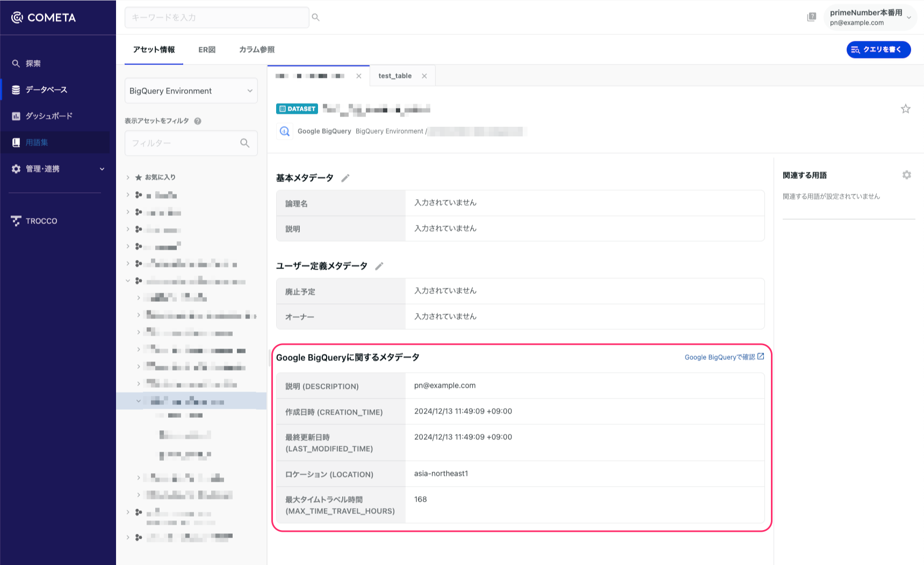Click the magnifier icon in the フィルター box
924x565 pixels.
[x=245, y=143]
